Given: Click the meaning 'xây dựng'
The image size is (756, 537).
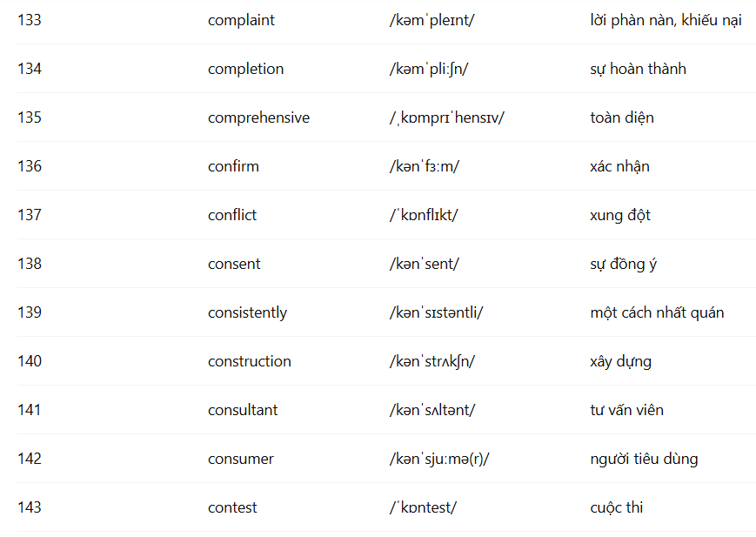Looking at the screenshot, I should 620,361.
